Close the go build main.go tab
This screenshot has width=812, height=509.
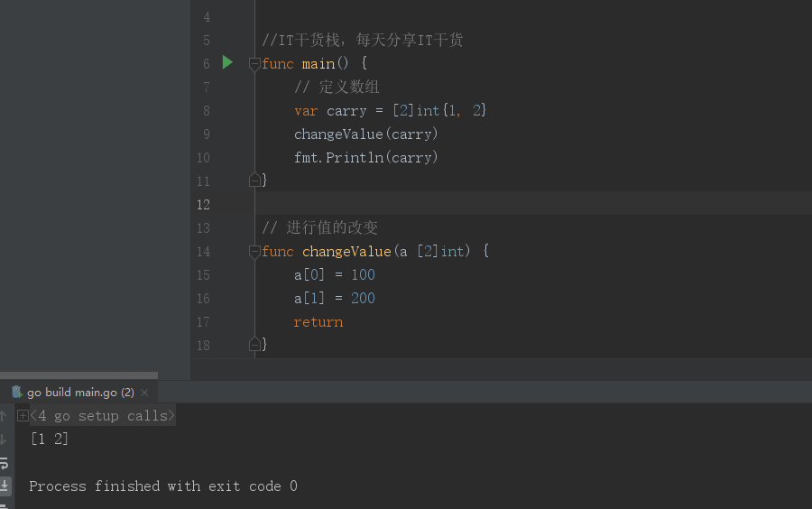pyautogui.click(x=144, y=393)
